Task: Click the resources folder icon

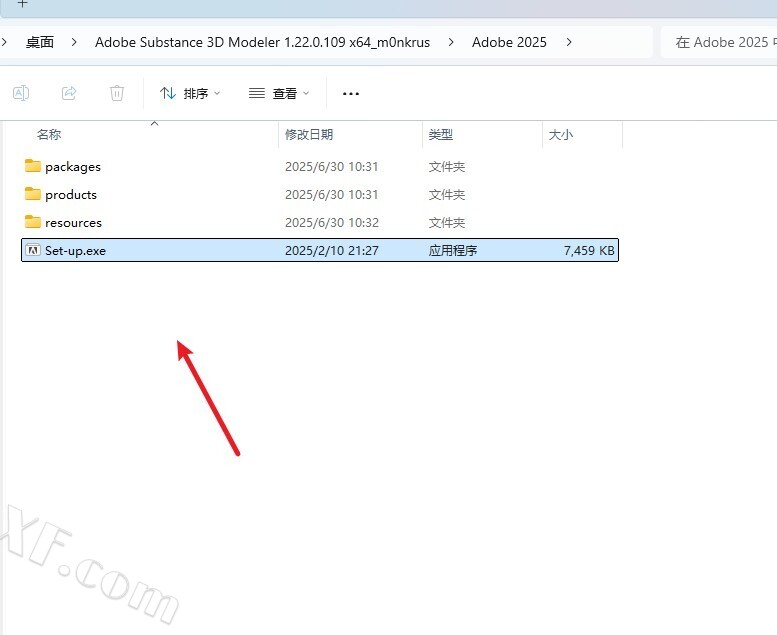Action: click(33, 222)
